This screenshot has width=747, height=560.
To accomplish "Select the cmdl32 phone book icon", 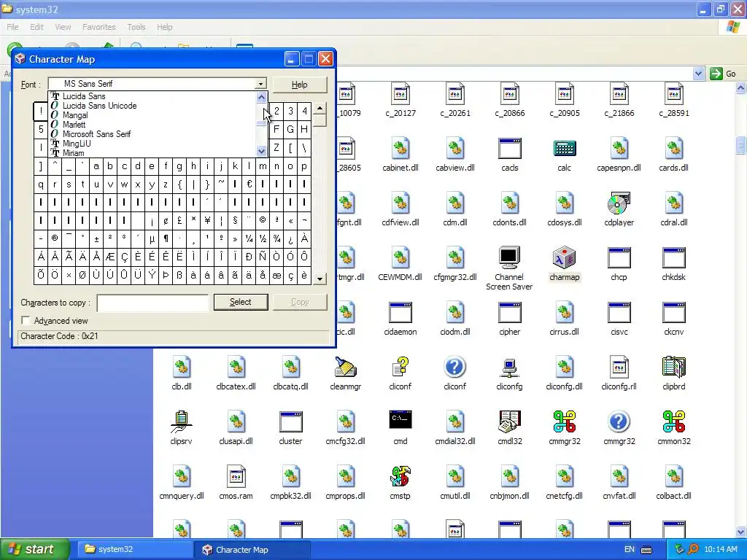I will (509, 422).
